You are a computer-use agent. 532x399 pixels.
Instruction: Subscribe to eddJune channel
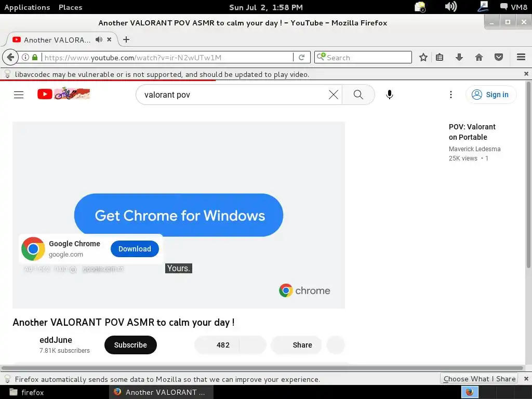point(130,345)
